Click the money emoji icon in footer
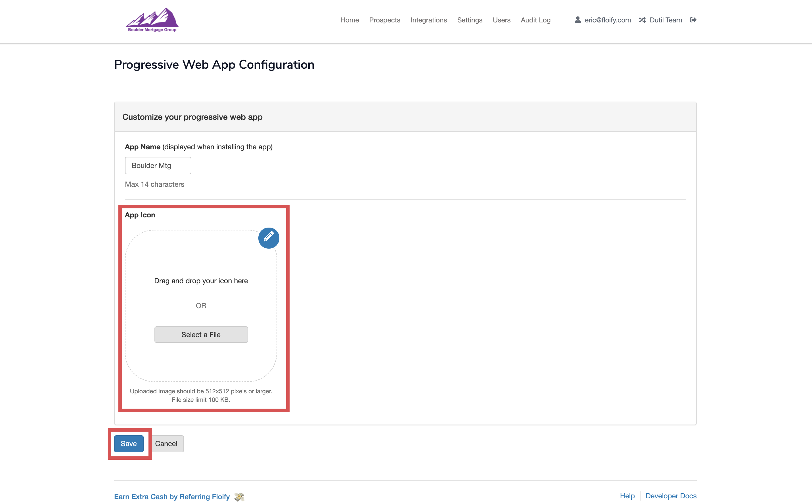The height and width of the screenshot is (504, 812). [x=239, y=497]
